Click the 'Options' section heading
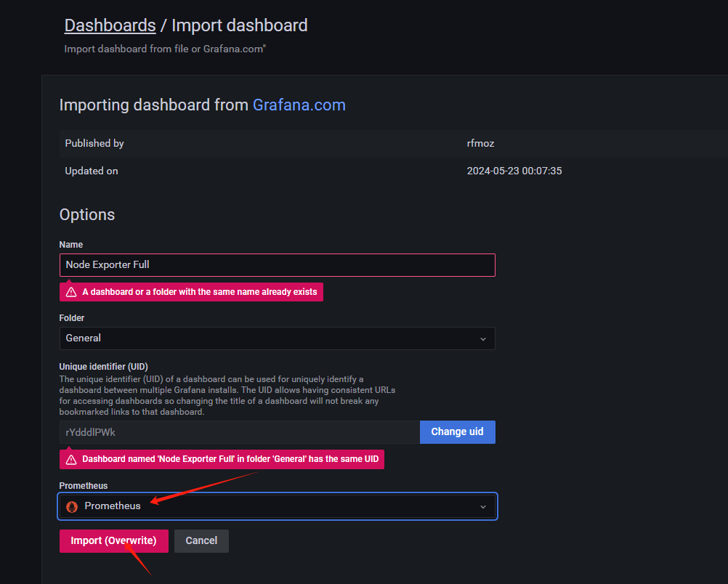This screenshot has width=728, height=584. [86, 215]
